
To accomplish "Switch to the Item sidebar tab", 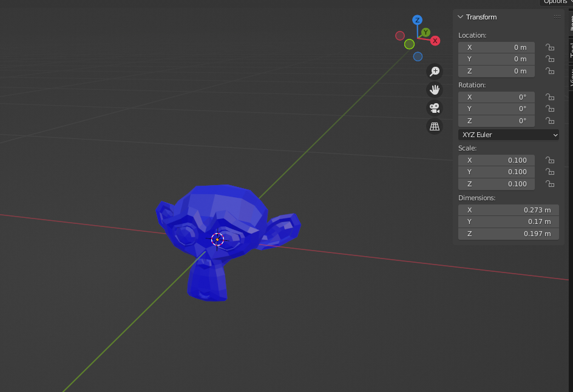I will (571, 22).
